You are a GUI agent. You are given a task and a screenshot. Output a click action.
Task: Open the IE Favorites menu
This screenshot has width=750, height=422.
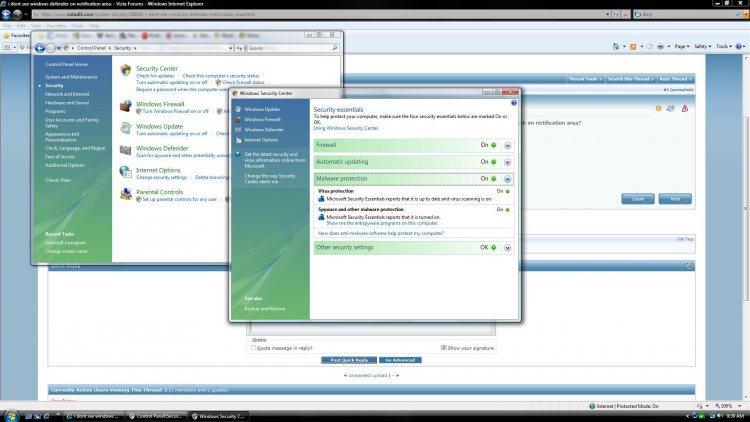coord(56,26)
